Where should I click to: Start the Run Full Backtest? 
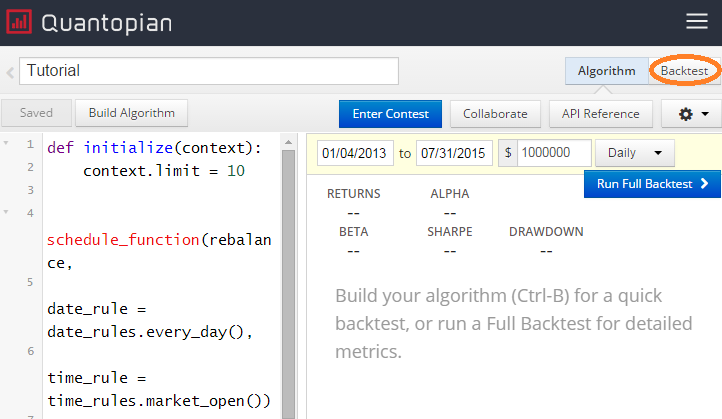652,184
